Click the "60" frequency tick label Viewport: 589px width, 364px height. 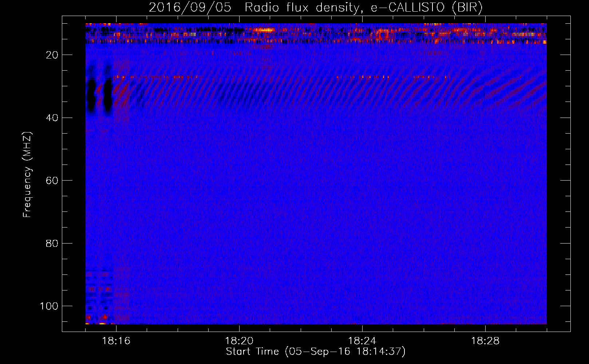click(52, 181)
